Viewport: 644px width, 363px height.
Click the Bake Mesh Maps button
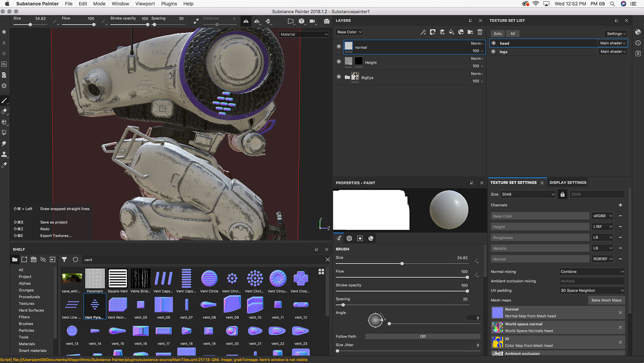click(606, 300)
